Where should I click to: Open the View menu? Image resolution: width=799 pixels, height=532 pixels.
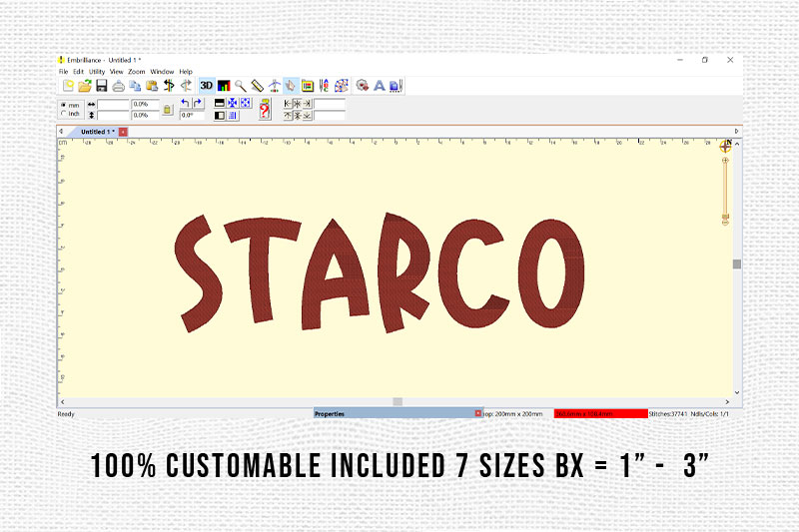(117, 72)
